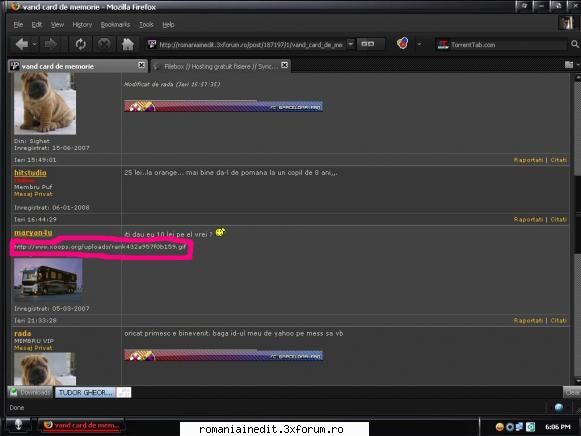
Task: Open the Tools menu
Action: pos(146,25)
